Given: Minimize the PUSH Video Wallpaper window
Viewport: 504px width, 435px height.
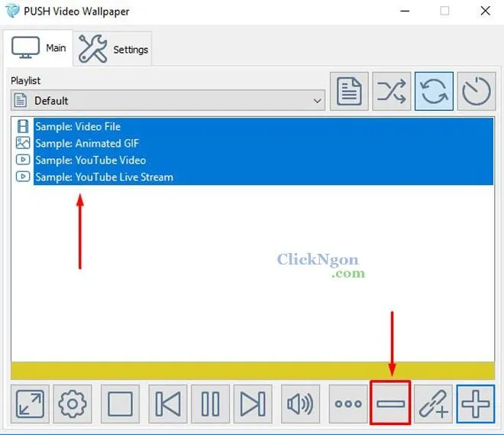Looking at the screenshot, I should pos(405,11).
